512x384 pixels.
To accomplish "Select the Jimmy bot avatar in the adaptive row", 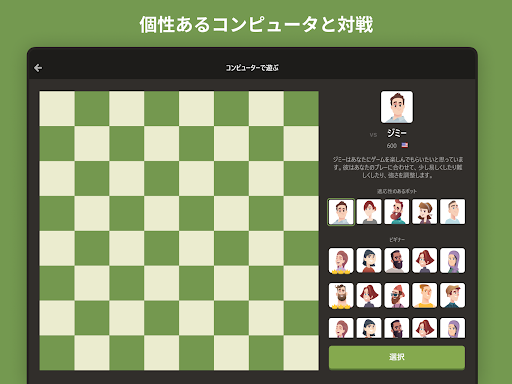I will 341,212.
